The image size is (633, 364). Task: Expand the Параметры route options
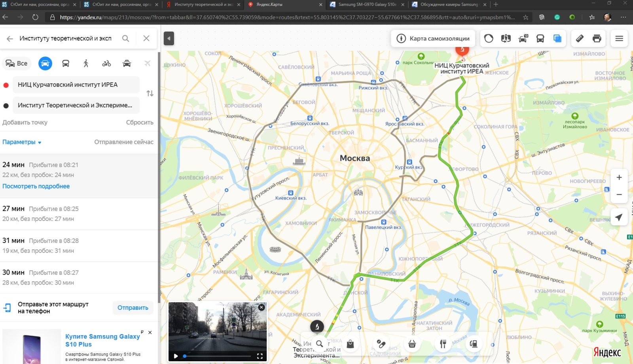pyautogui.click(x=22, y=142)
